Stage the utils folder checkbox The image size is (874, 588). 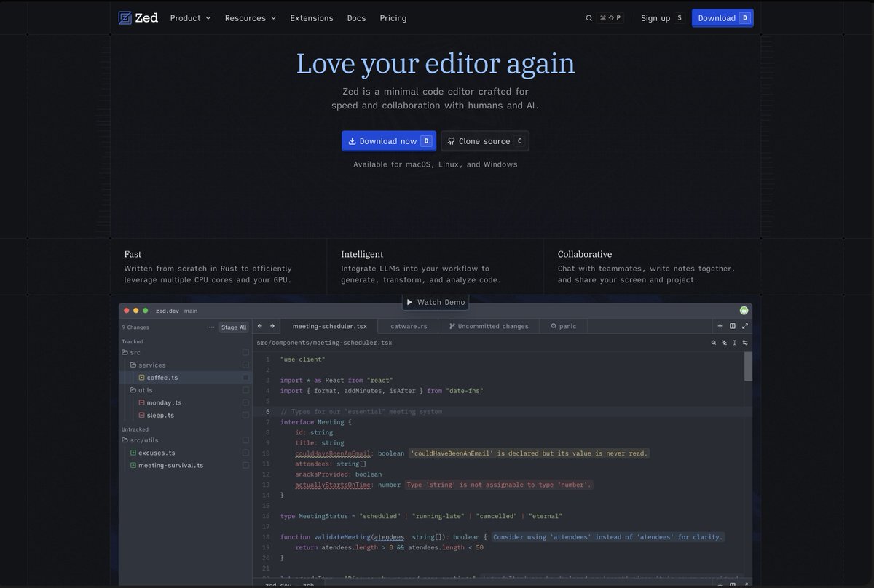pos(245,390)
